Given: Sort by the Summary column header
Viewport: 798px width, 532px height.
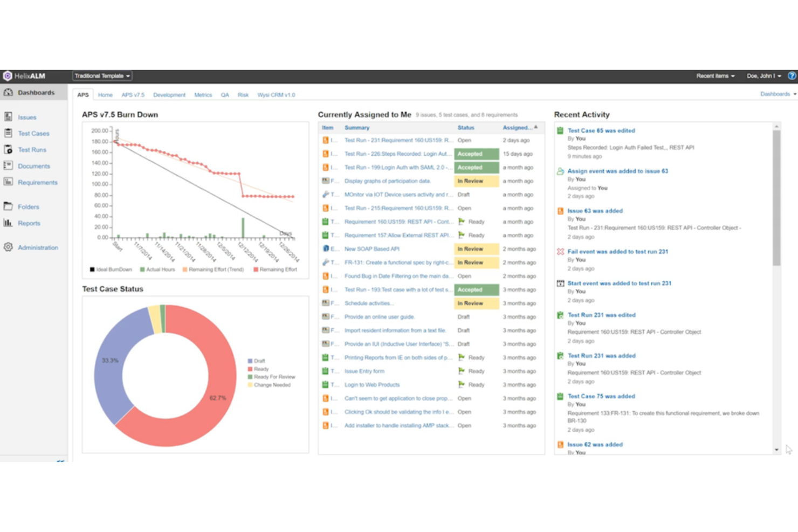Looking at the screenshot, I should (357, 128).
